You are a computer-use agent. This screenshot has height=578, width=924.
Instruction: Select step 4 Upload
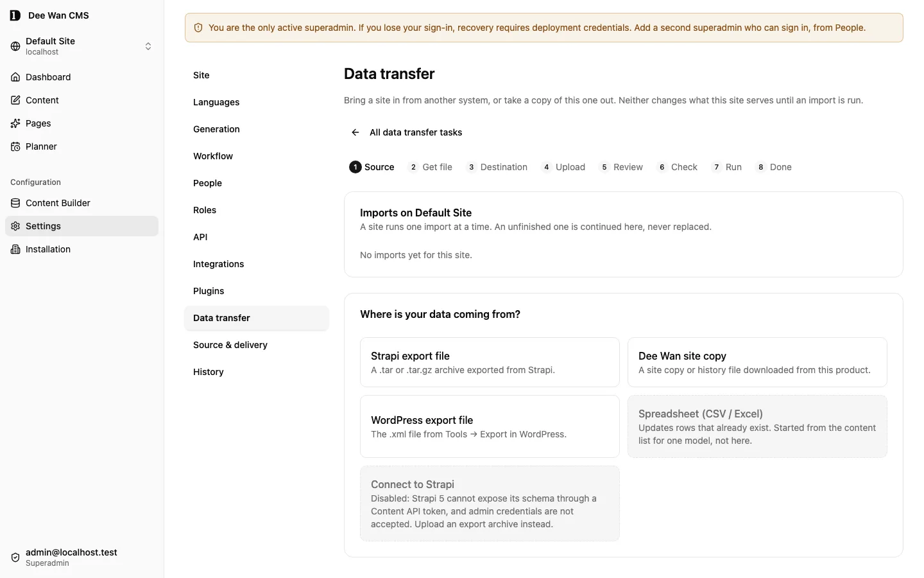pyautogui.click(x=563, y=167)
